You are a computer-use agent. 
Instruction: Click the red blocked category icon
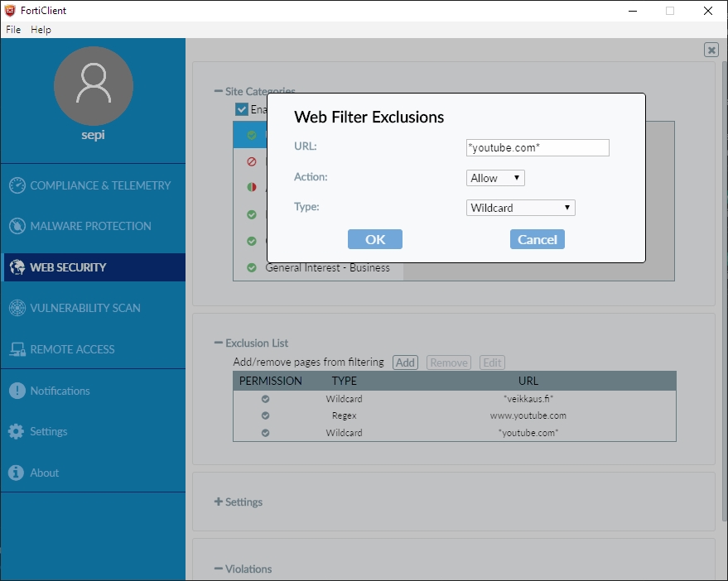click(x=252, y=161)
